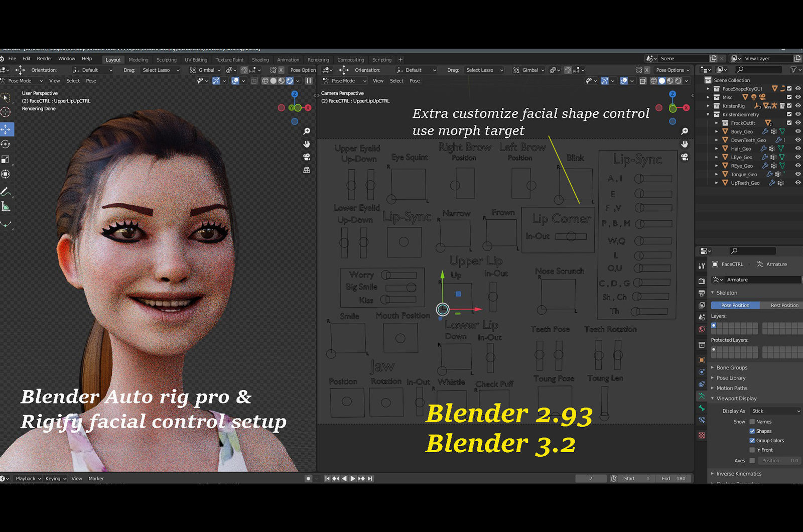Image resolution: width=803 pixels, height=532 pixels.
Task: Select the Measure tool
Action: click(x=6, y=207)
